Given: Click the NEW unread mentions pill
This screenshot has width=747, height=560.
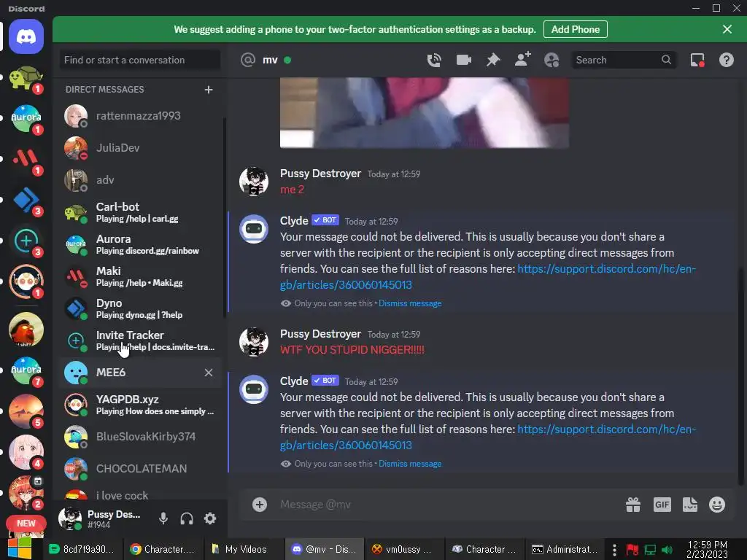Looking at the screenshot, I should pos(26,524).
